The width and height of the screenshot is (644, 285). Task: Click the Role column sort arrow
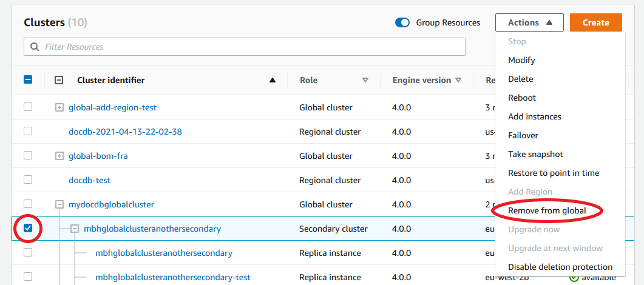pos(365,80)
